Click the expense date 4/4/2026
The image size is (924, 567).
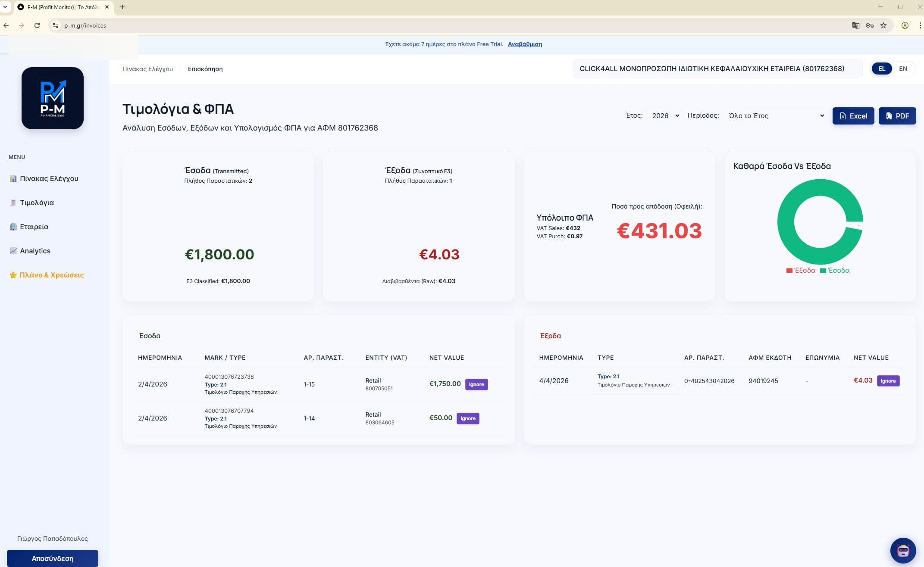(x=554, y=381)
